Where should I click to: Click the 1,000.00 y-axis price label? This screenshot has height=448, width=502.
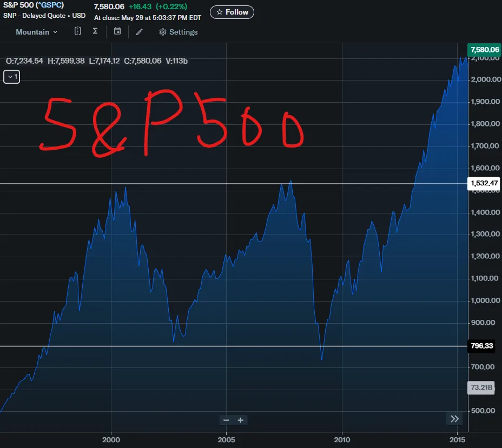[x=485, y=300]
